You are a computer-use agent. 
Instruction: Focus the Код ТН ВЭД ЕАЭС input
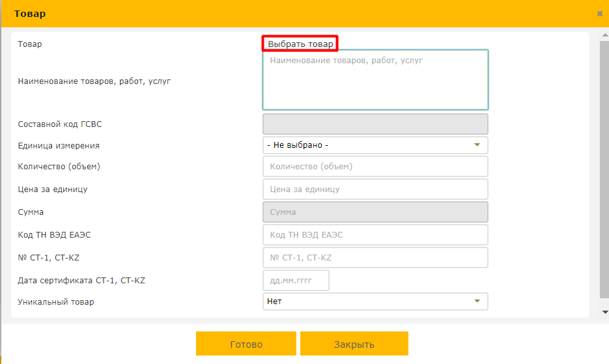[375, 235]
